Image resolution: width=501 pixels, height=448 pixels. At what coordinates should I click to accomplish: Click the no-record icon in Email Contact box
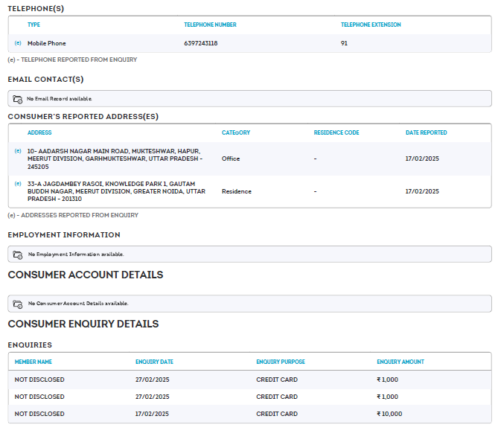pos(18,98)
